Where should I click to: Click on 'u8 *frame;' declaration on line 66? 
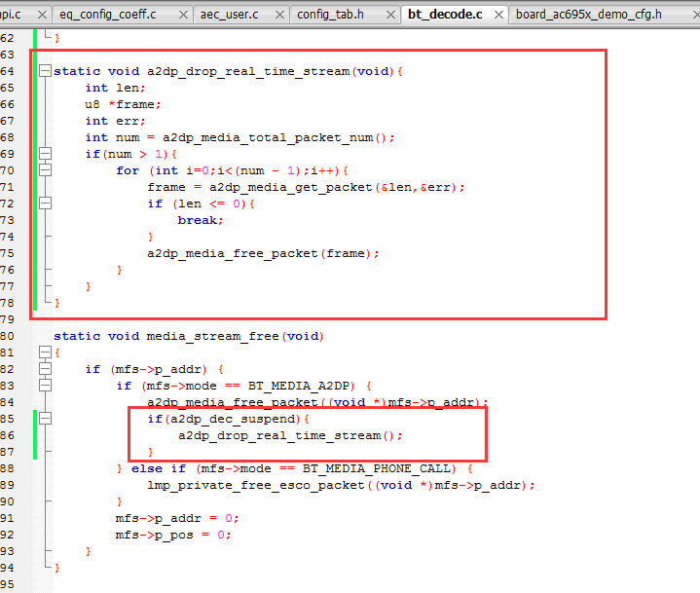pyautogui.click(x=123, y=104)
